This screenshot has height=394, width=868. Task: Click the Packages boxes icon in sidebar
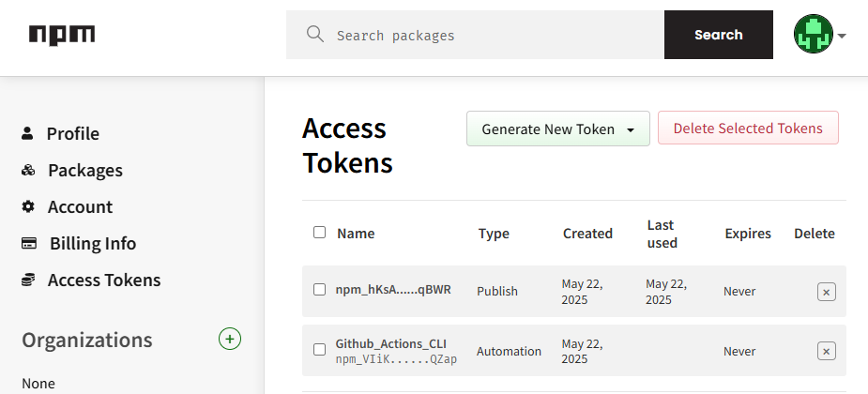click(x=28, y=171)
